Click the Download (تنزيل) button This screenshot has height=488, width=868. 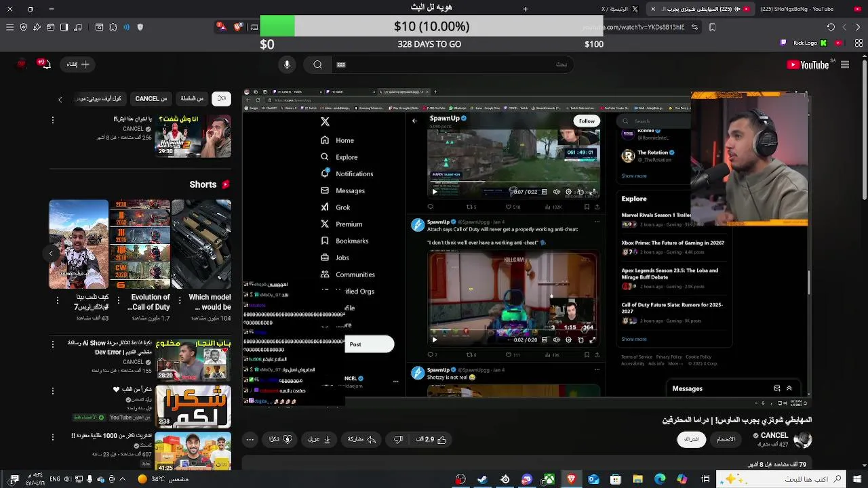319,439
